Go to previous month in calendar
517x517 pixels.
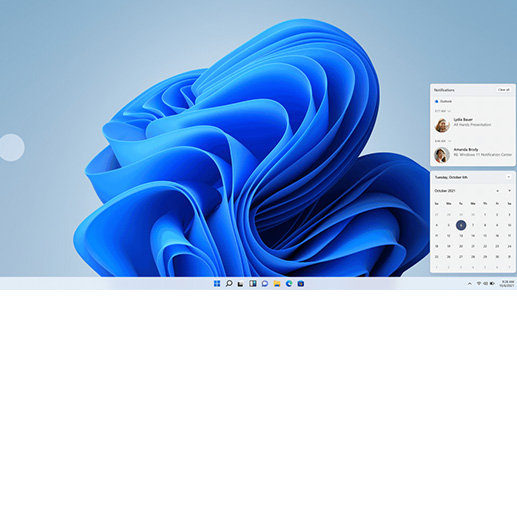point(497,191)
